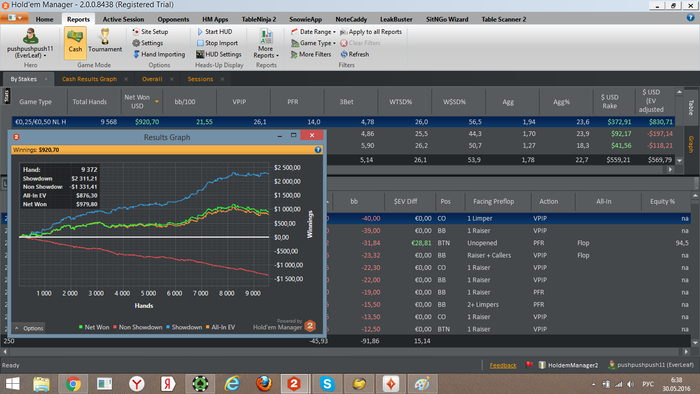Open Firefox from taskbar

point(263,384)
